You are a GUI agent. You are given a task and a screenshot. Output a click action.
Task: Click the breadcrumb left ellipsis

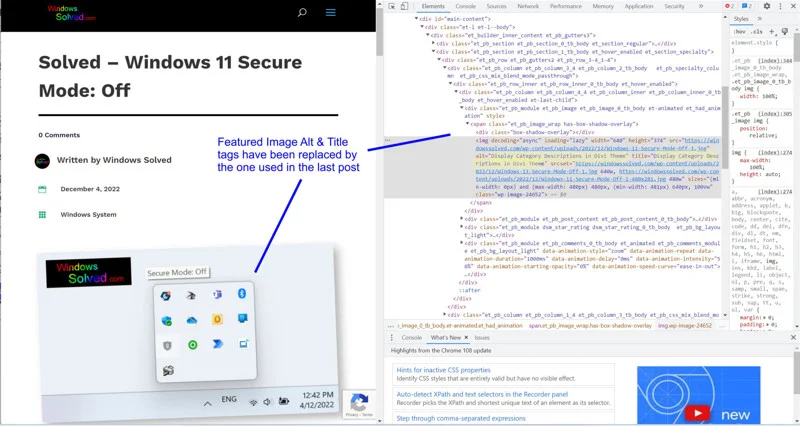(391, 325)
